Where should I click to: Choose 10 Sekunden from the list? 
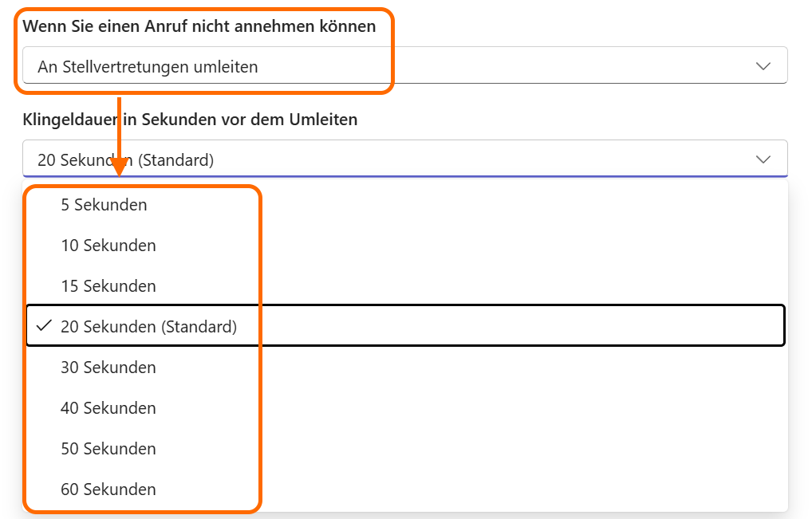click(x=108, y=246)
